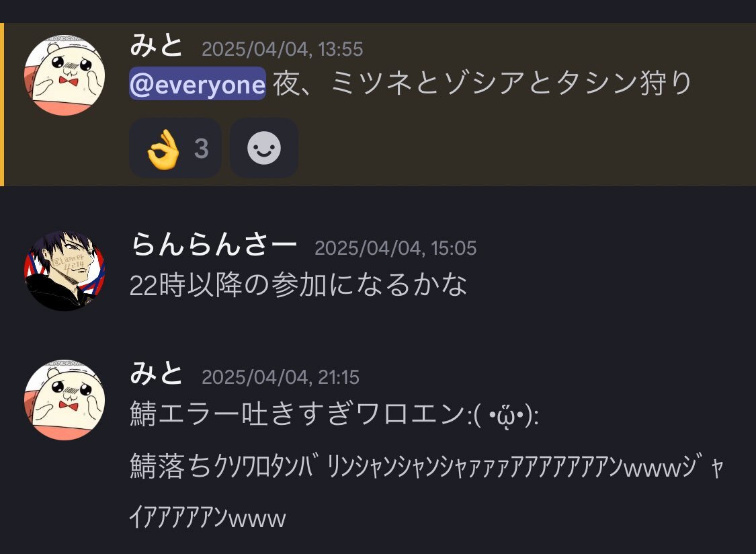Select the message 鯖エラー吐きすぎワロエン
Screen dimensions: 756x554
[x=296, y=414]
